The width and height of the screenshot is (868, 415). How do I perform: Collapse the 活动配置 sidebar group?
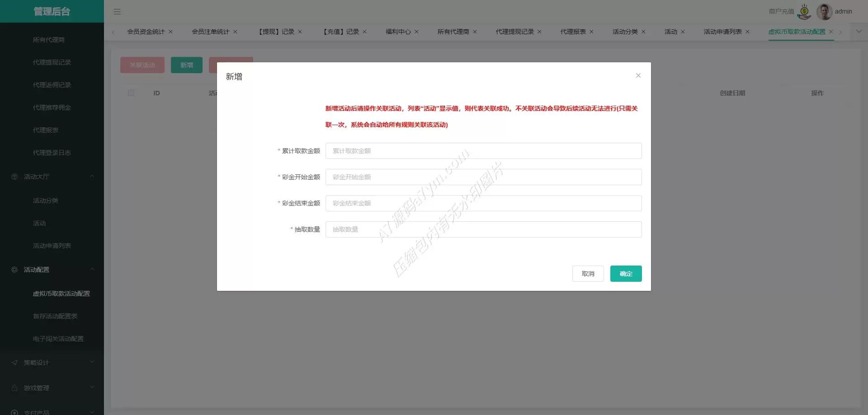pyautogui.click(x=92, y=269)
